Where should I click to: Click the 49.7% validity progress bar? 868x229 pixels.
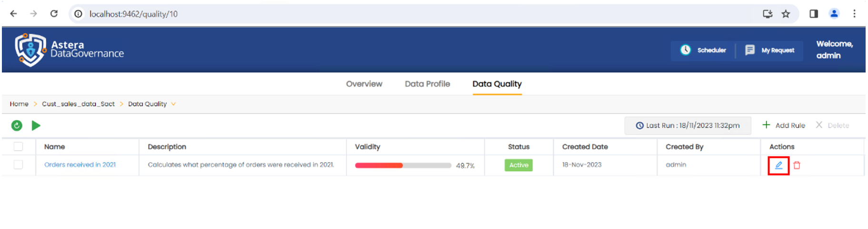(403, 166)
